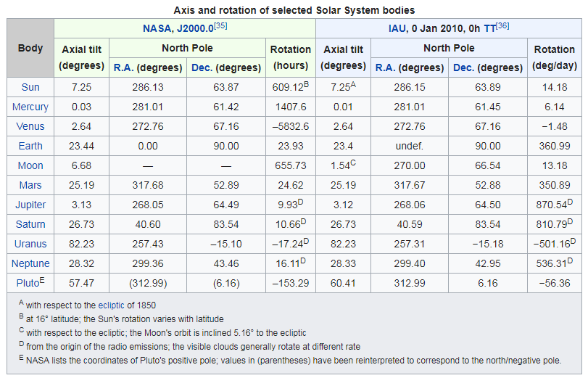The image size is (588, 378).
Task: Click the Pluto link in last row
Action: [28, 283]
